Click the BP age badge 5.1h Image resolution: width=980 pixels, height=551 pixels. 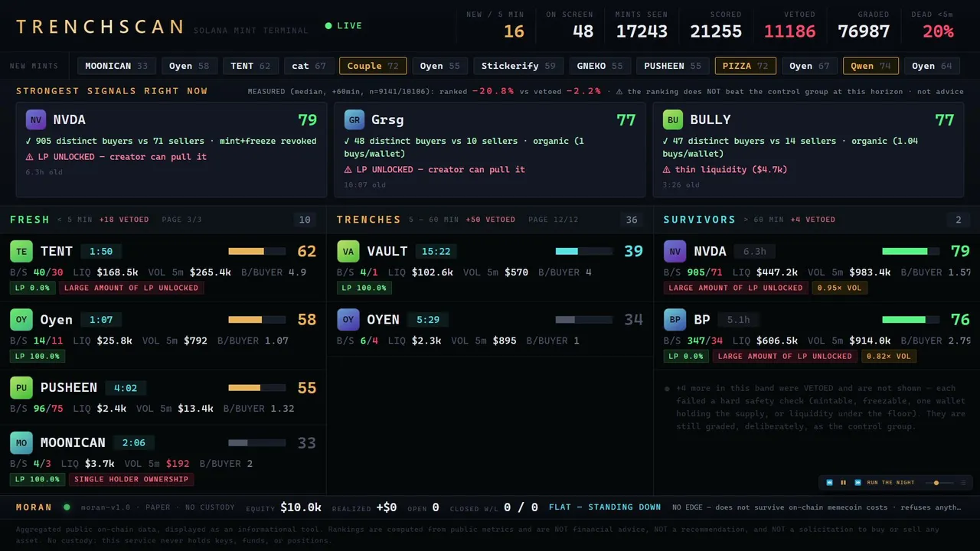pyautogui.click(x=738, y=319)
